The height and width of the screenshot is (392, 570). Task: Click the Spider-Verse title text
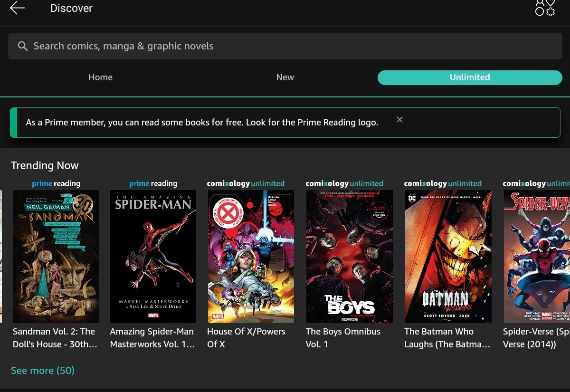click(536, 338)
